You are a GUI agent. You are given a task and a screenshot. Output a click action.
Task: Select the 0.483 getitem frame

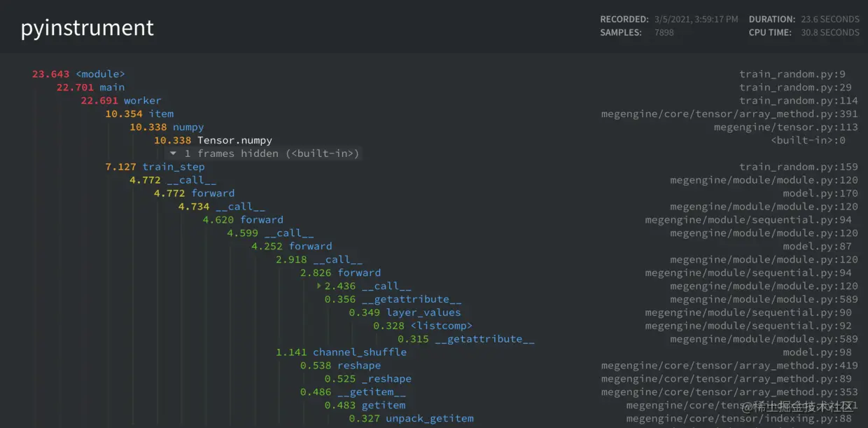(365, 406)
